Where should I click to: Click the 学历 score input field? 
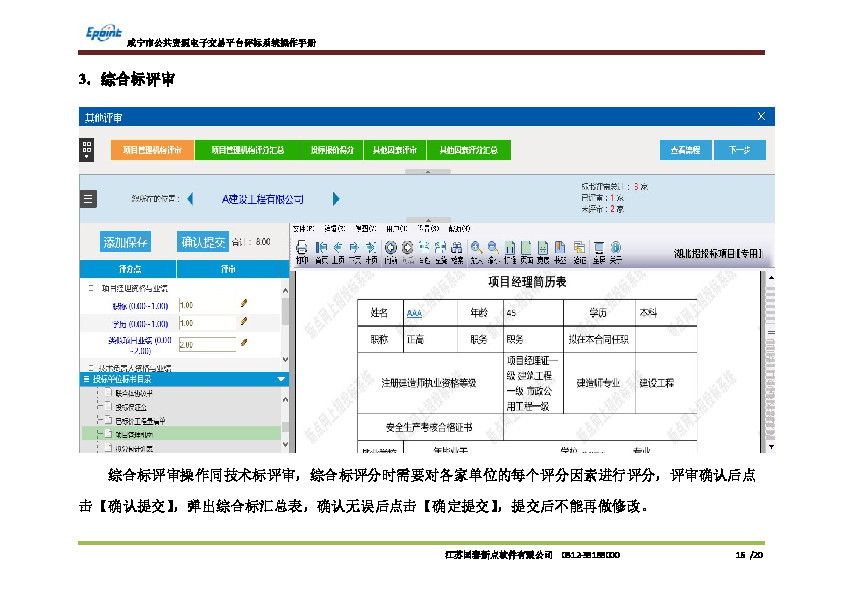click(x=205, y=324)
